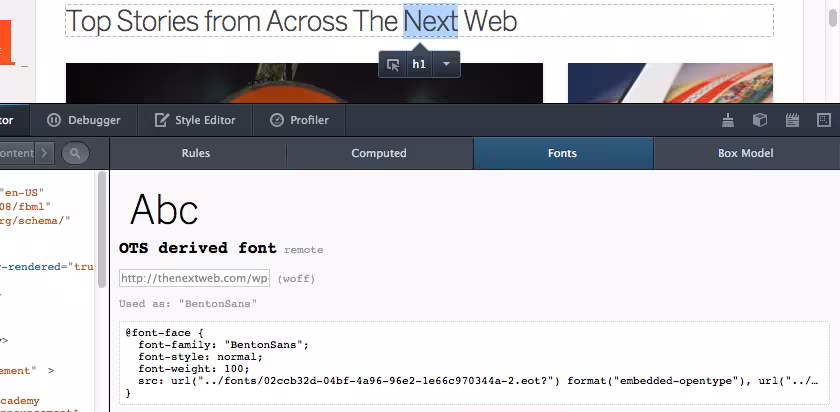Screen dimensions: 840x412
Task: Toggle Responsive Design Mode icon
Action: (824, 120)
